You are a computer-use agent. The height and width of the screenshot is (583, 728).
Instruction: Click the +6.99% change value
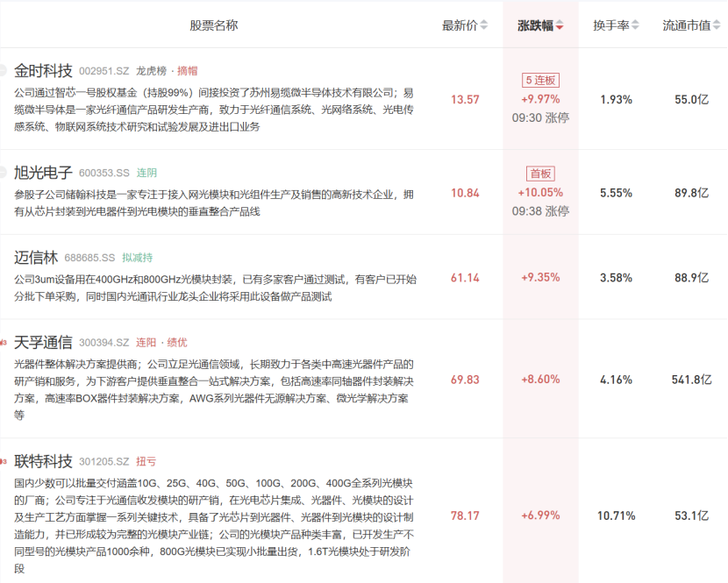click(x=540, y=515)
